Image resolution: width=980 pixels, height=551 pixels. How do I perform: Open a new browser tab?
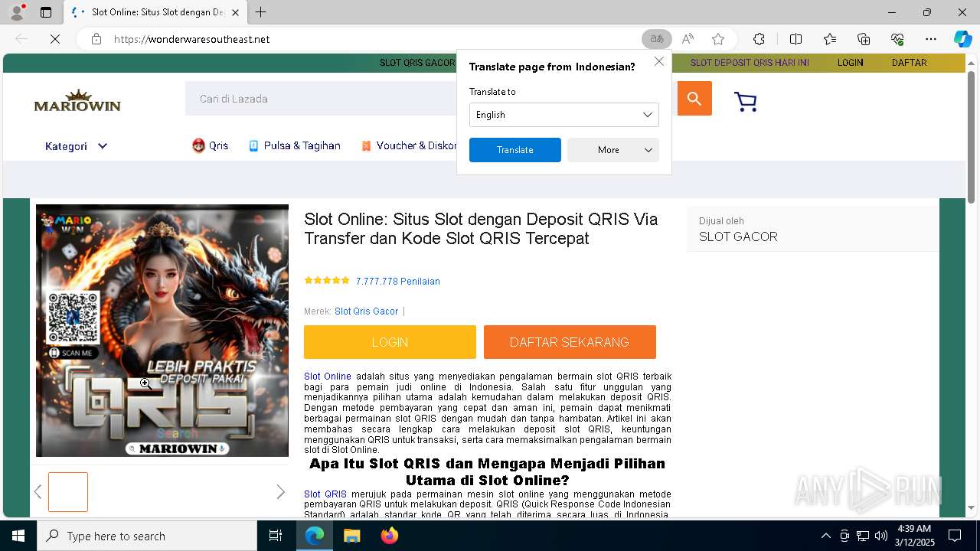coord(261,12)
